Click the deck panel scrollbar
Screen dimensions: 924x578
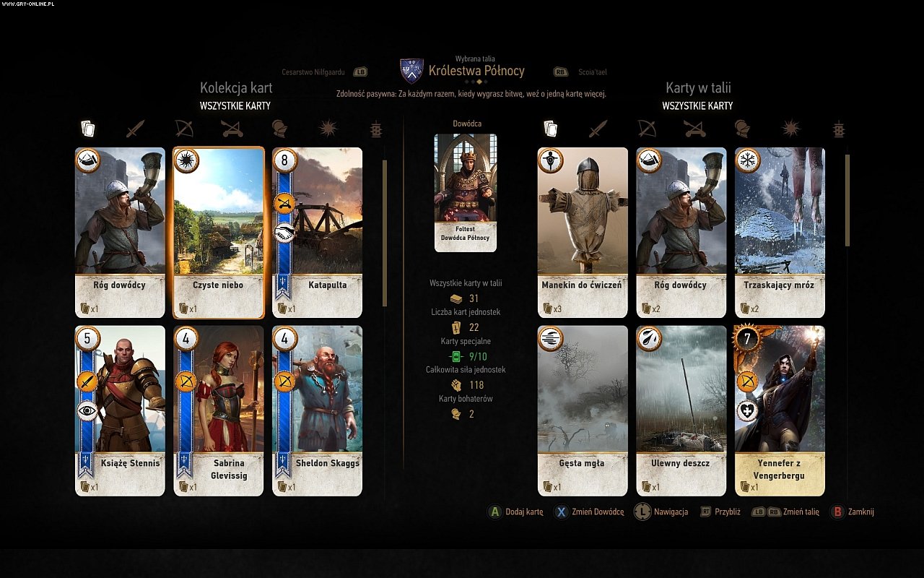[x=847, y=200]
